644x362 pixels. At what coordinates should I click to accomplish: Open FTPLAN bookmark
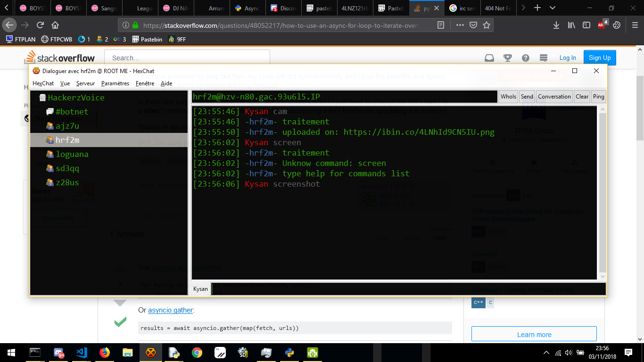(21, 40)
